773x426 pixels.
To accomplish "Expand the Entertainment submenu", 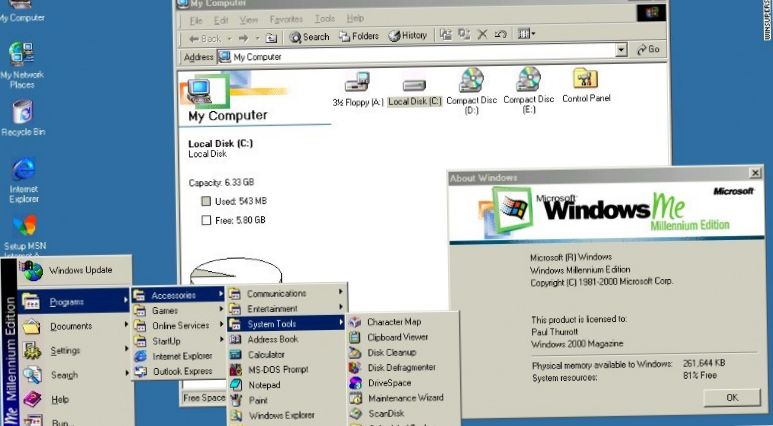I will [286, 309].
